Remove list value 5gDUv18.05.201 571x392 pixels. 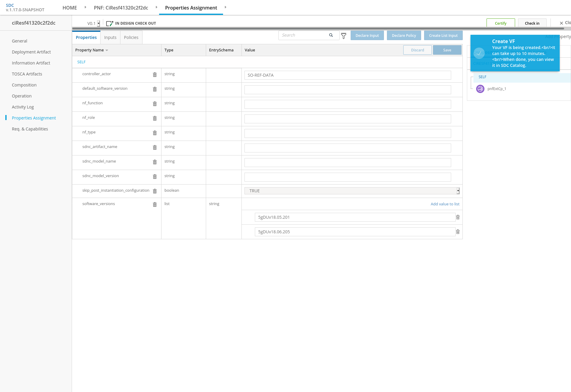pos(458,217)
